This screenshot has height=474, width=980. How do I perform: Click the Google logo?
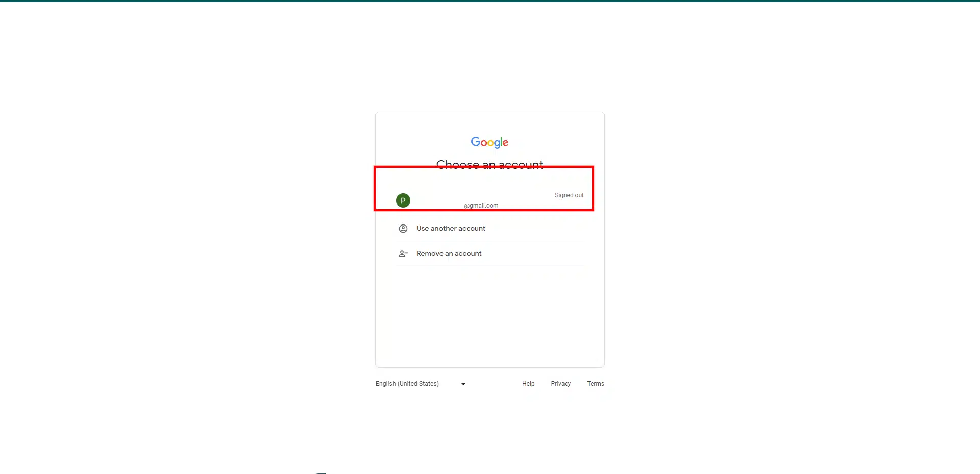coord(489,142)
